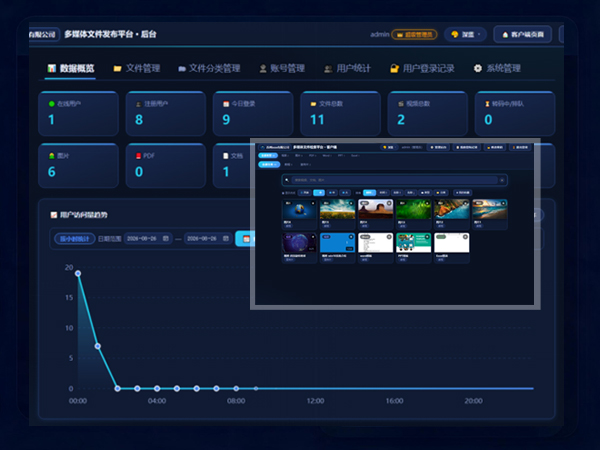Click the chart data point at 08:00
The image size is (600, 450).
[236, 388]
